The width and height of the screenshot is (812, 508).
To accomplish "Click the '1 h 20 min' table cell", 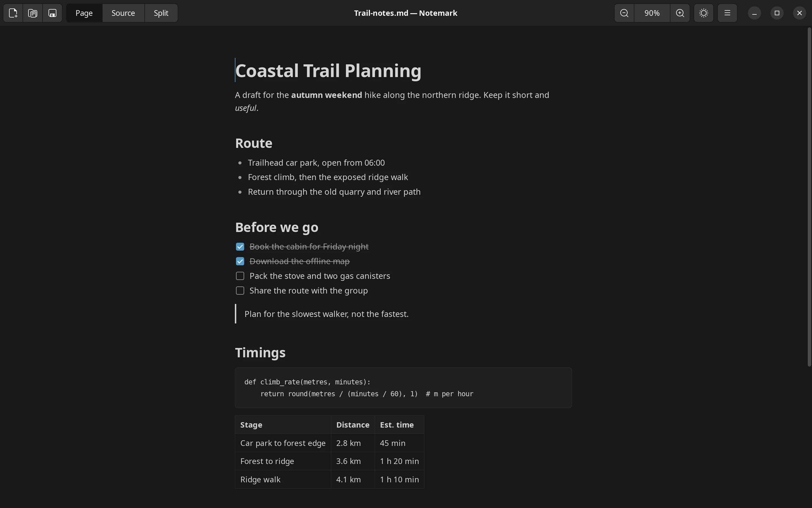I will 399,461.
